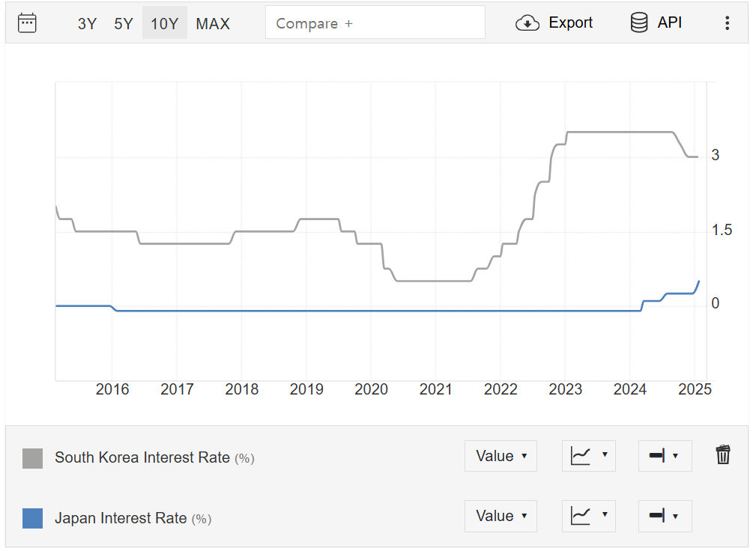Viewport: 756px width, 551px height.
Task: Open South Korea axis position icon
Action: click(657, 455)
